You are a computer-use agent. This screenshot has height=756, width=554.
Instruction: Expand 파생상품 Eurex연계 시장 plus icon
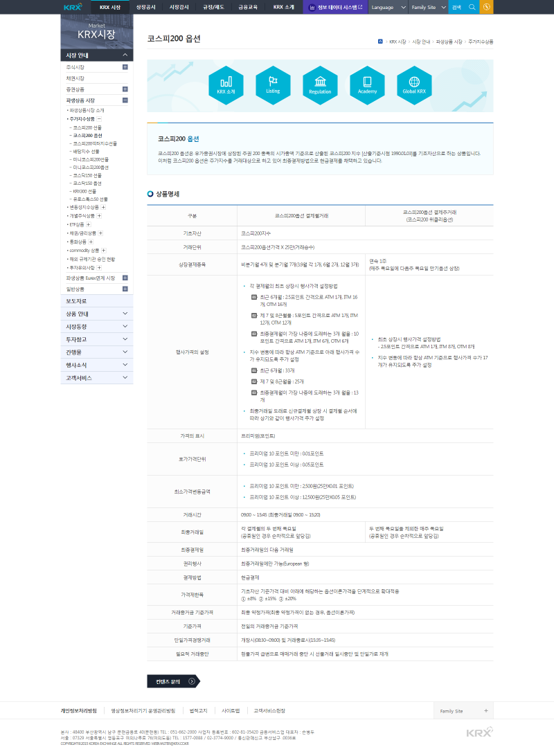click(125, 278)
